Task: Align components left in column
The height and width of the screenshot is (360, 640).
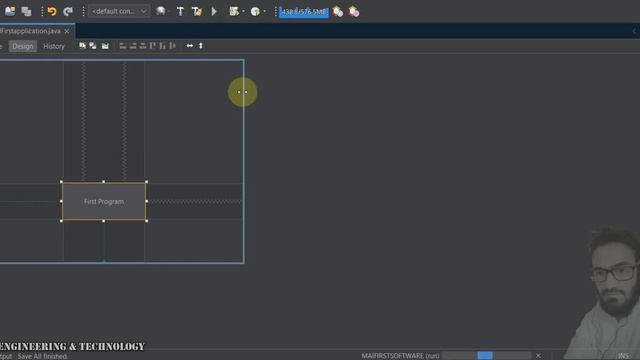Action: pos(123,46)
